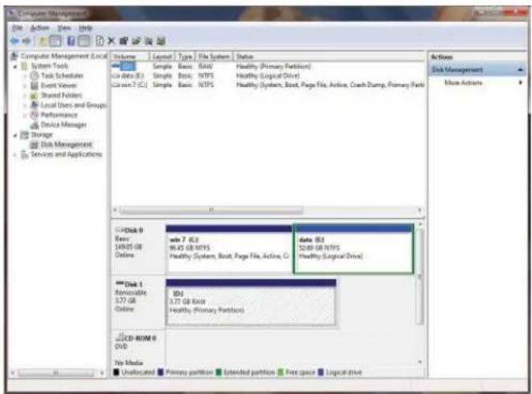
Task: Click the More Actions link
Action: (x=463, y=83)
